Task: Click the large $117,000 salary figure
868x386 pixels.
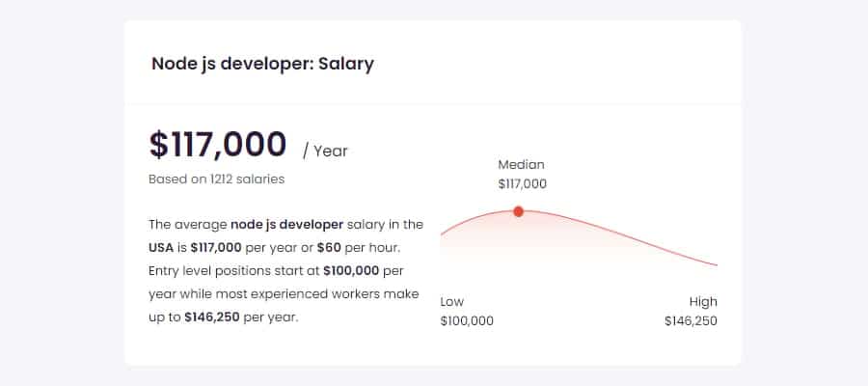Action: (218, 145)
